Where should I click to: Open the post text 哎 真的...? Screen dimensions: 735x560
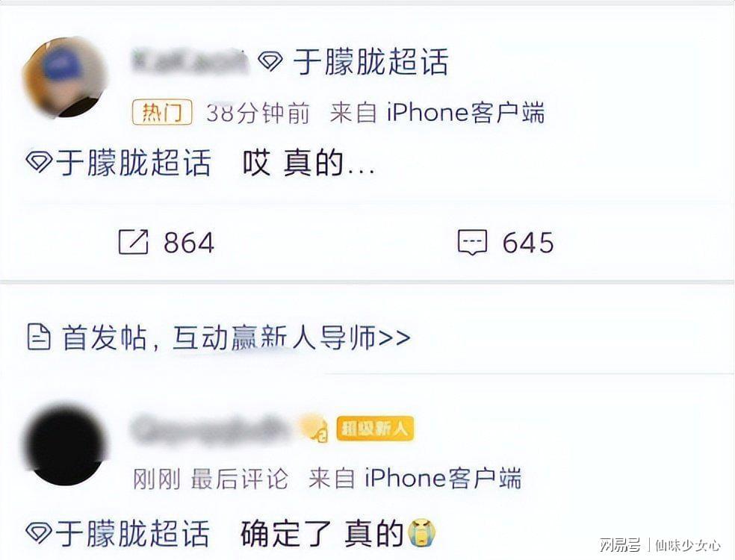[x=308, y=163]
